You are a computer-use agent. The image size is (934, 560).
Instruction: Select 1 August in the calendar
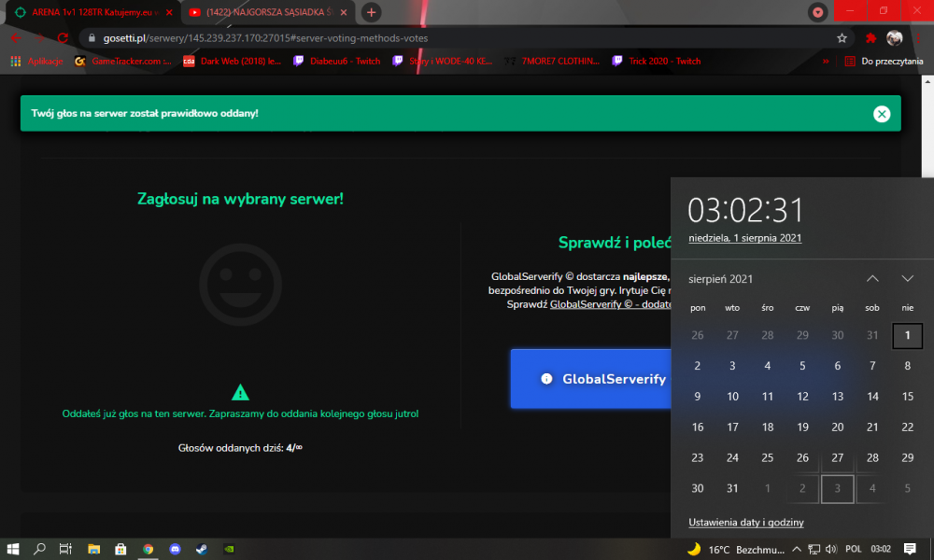pyautogui.click(x=907, y=336)
